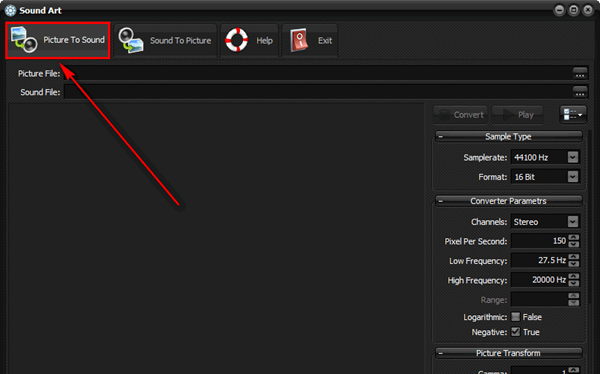Click into the Sound File path field
This screenshot has height=374, width=600.
(x=318, y=92)
